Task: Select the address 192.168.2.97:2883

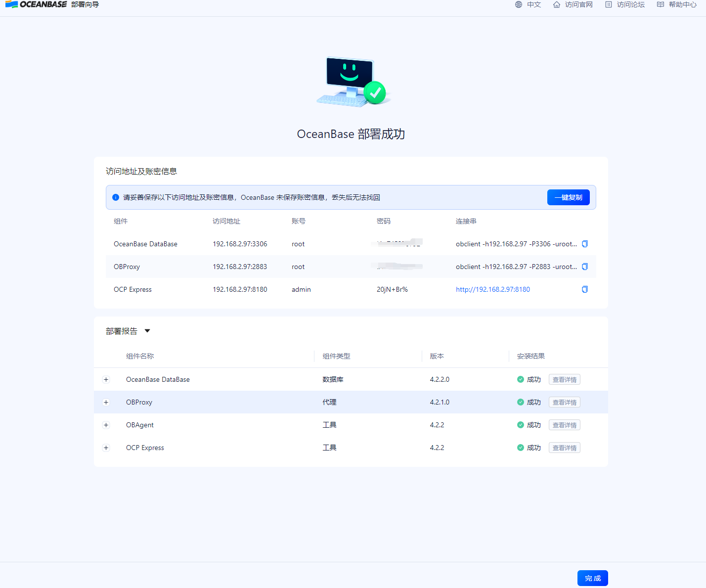Action: pyautogui.click(x=240, y=267)
